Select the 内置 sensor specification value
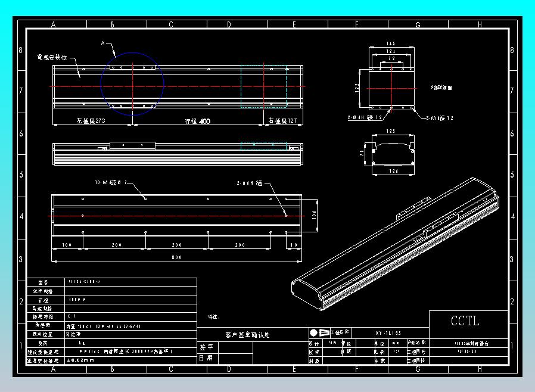535x392 pixels. click(104, 326)
